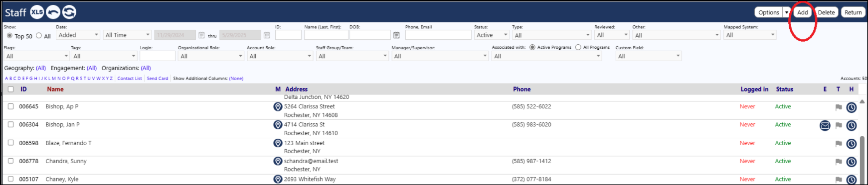Click into Name (Last, First) field
Viewport: 868px width, 185px height.
coord(327,35)
